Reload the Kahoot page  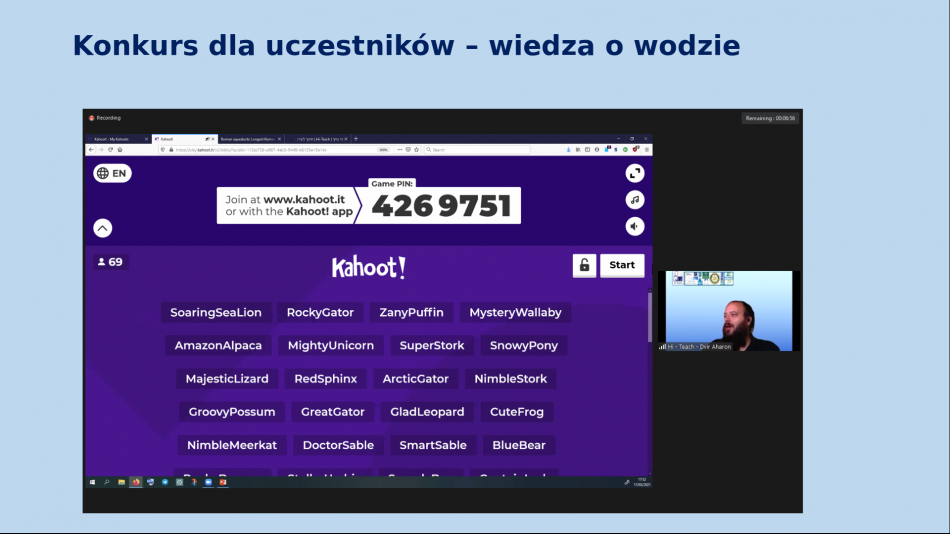point(110,150)
